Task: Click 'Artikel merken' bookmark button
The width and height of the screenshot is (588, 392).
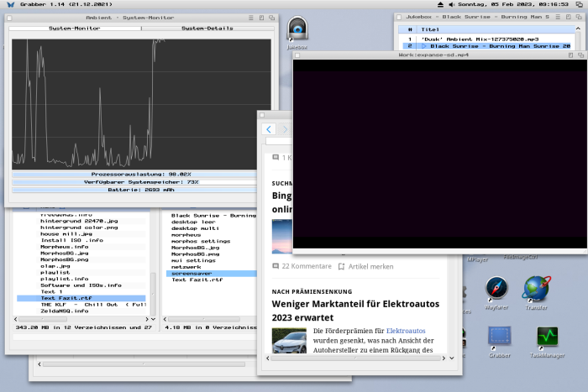Action: [x=365, y=266]
